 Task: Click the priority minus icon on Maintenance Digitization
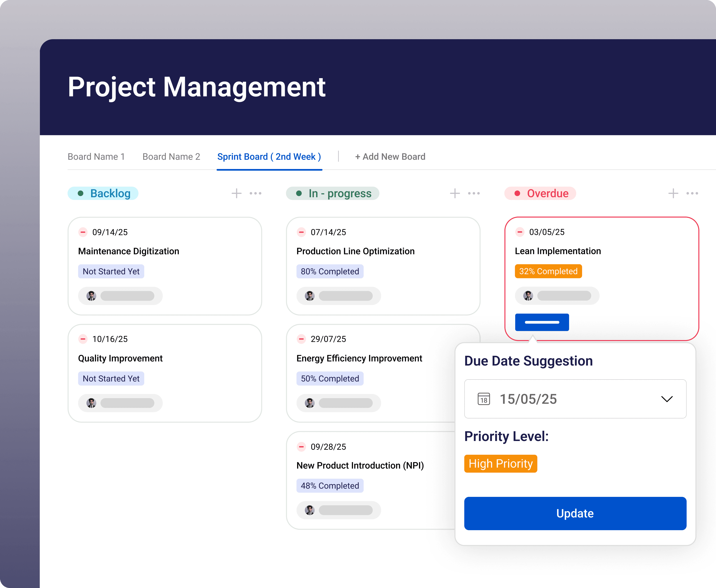83,232
